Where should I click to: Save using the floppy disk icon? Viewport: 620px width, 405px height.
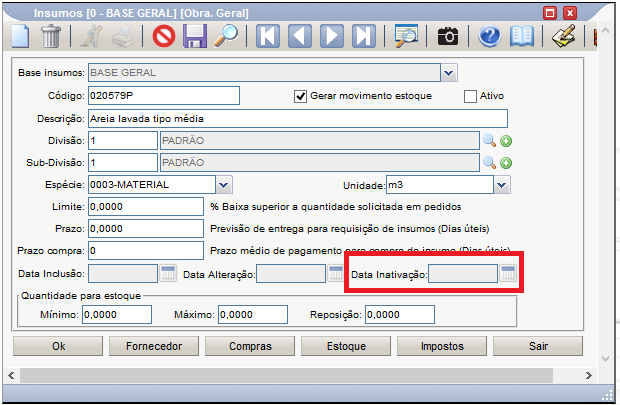click(x=195, y=36)
